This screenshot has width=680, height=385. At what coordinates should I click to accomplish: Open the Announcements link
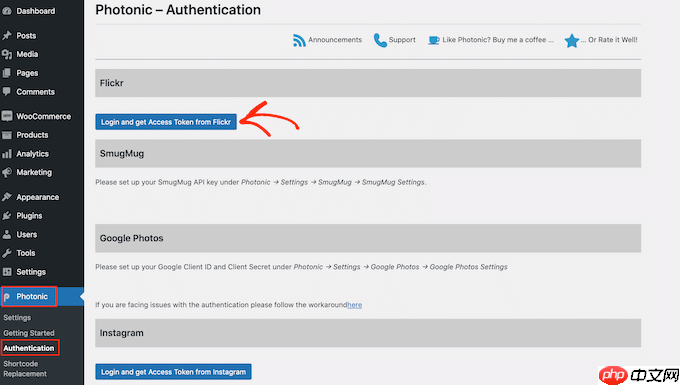335,40
